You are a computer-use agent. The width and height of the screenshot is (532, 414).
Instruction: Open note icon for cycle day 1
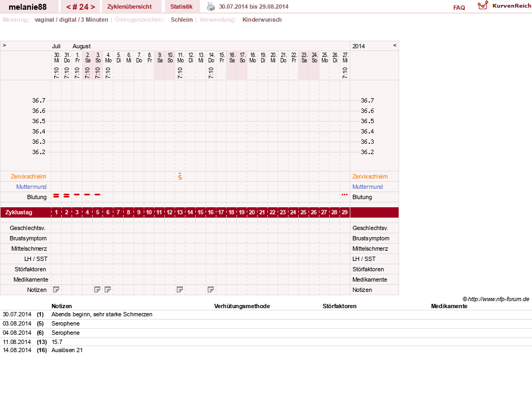tap(56, 289)
